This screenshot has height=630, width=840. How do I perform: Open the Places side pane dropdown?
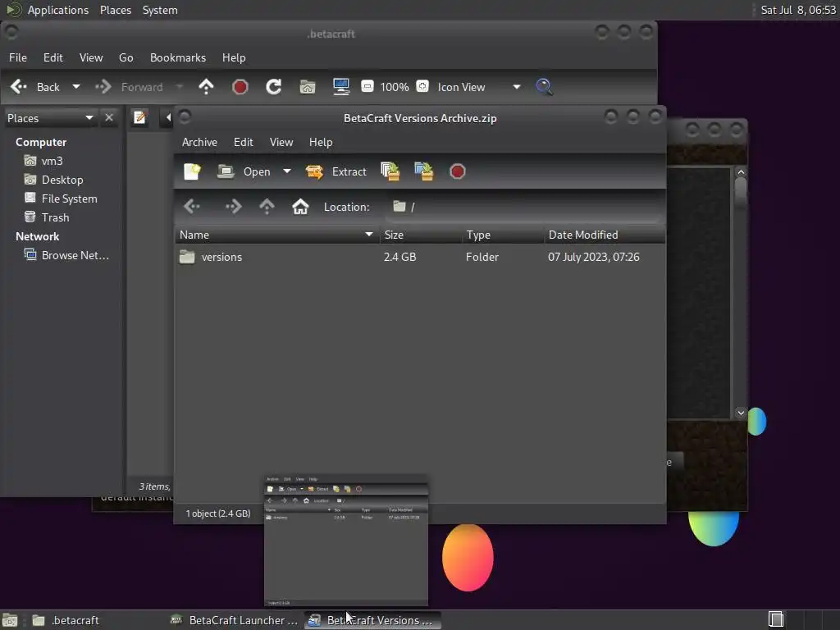pos(50,118)
